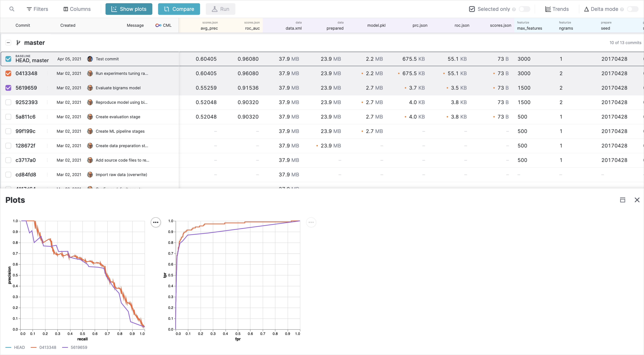Screen dimensions: 644x355
Task: Toggle the Selected only switch
Action: point(524,9)
